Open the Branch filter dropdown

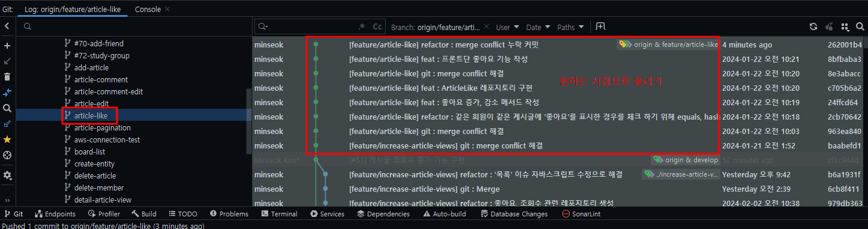pyautogui.click(x=435, y=27)
